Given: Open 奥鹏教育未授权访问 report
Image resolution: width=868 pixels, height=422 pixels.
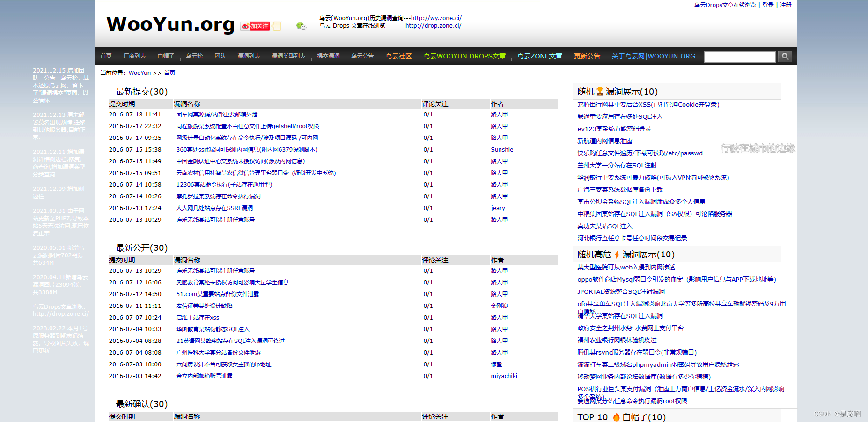Looking at the screenshot, I should (233, 283).
